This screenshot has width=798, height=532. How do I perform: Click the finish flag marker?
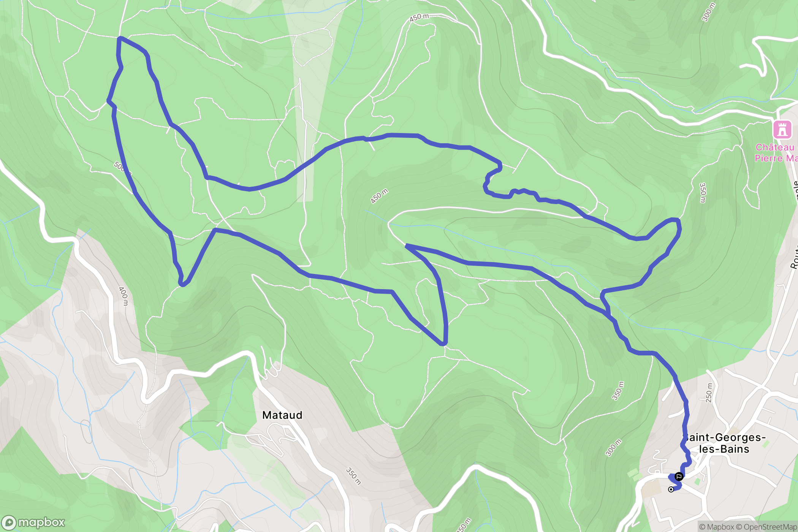point(679,477)
